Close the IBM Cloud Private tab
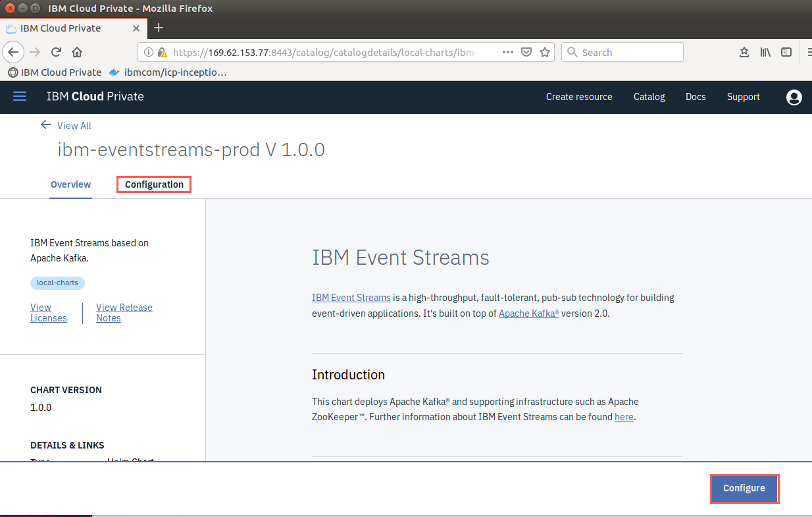This screenshot has height=517, width=812. tap(136, 28)
